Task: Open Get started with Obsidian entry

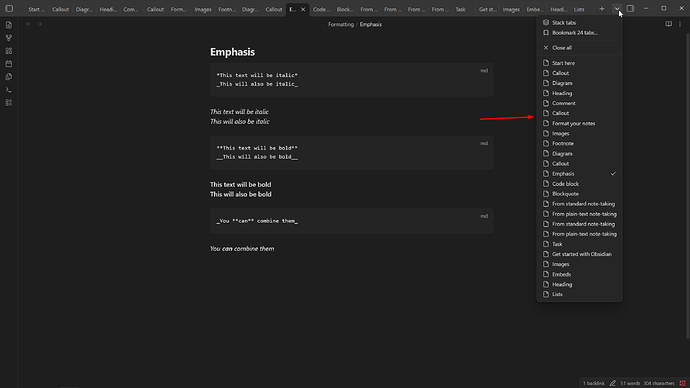Action: 579,254
